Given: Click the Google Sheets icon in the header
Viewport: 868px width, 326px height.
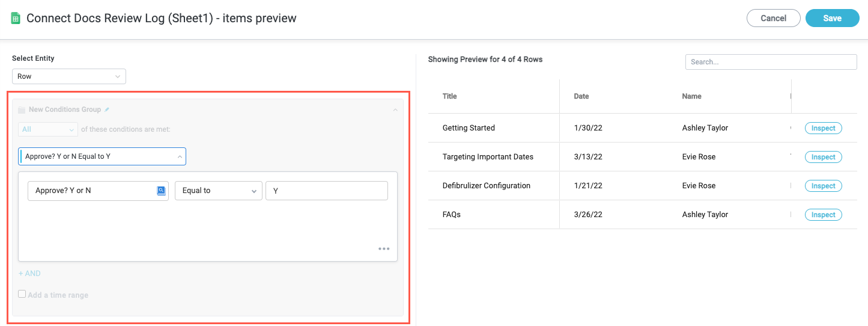Looking at the screenshot, I should point(16,18).
